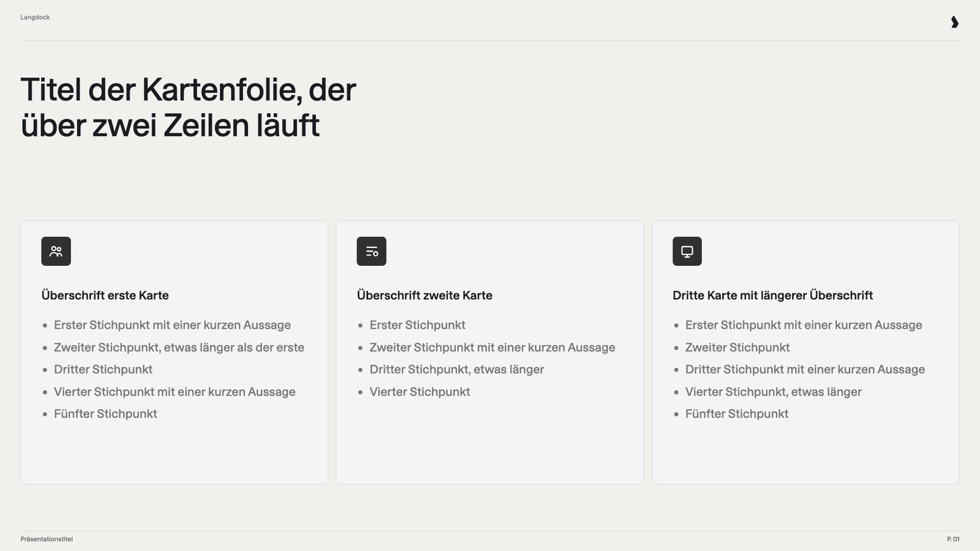Viewport: 980px width, 551px height.
Task: Click 'Vierter Stichpunkt, etwas länger'
Action: pyautogui.click(x=774, y=392)
